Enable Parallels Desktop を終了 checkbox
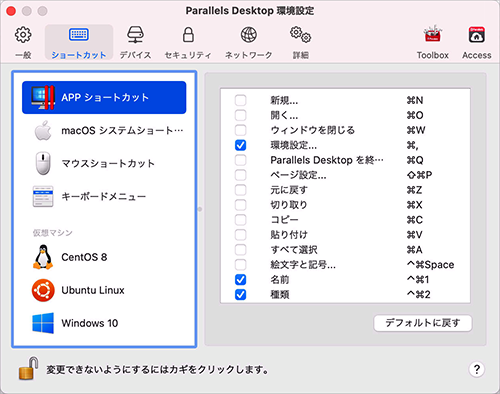 (240, 160)
